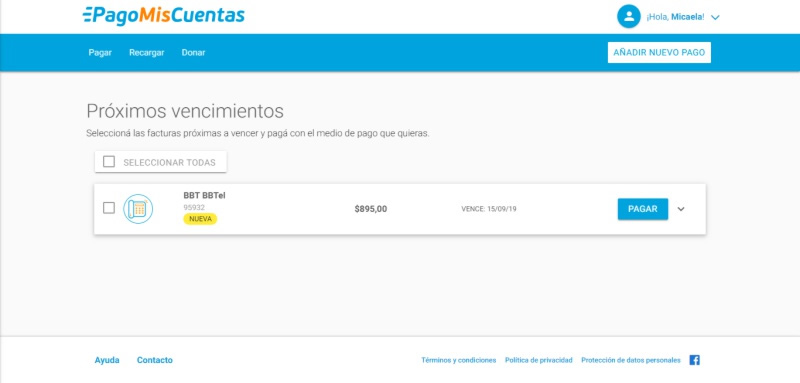Select the BBT BBTel invoice checkbox
The image size is (800, 383).
pos(109,208)
